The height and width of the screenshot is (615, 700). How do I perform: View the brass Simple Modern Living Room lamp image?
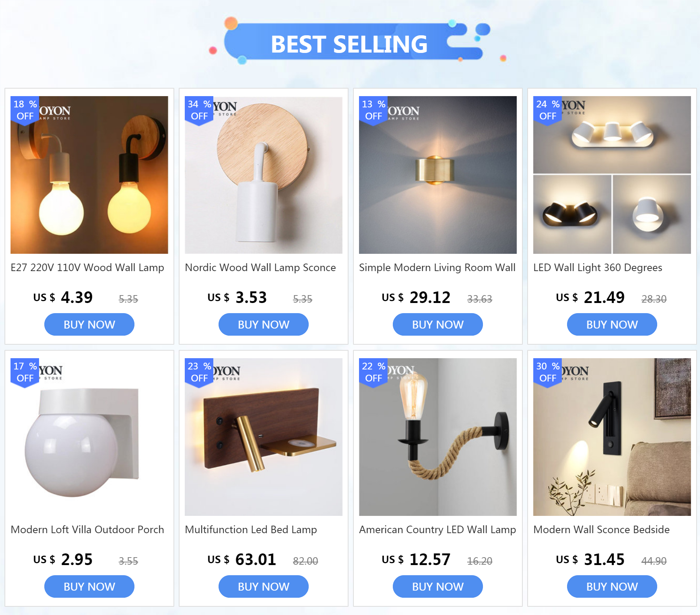coord(438,175)
